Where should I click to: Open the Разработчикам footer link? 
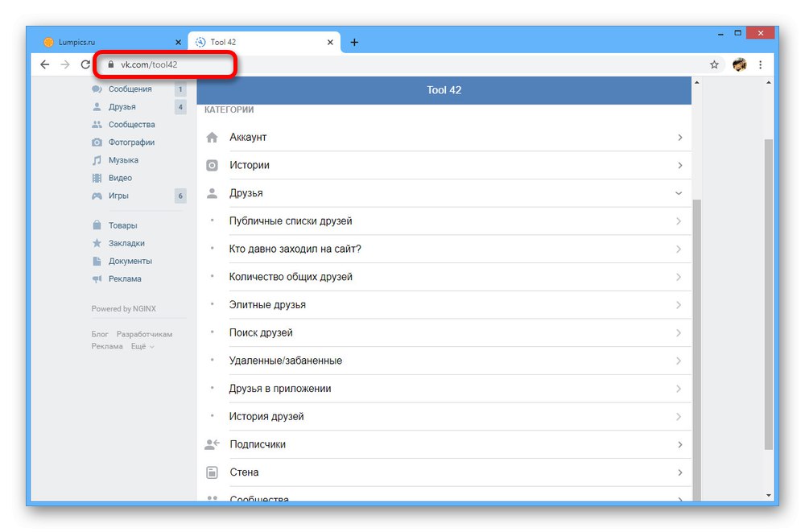click(144, 334)
